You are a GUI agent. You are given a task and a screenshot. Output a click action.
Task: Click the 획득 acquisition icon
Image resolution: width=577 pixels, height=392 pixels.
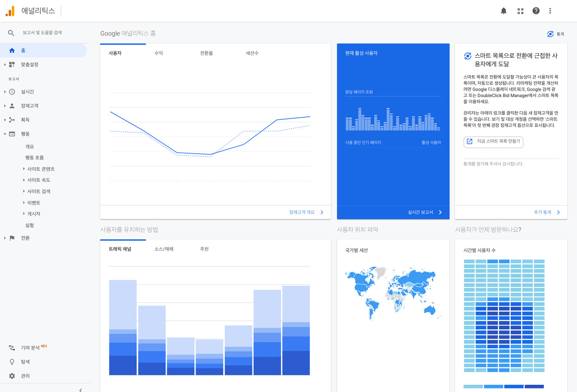(x=12, y=120)
